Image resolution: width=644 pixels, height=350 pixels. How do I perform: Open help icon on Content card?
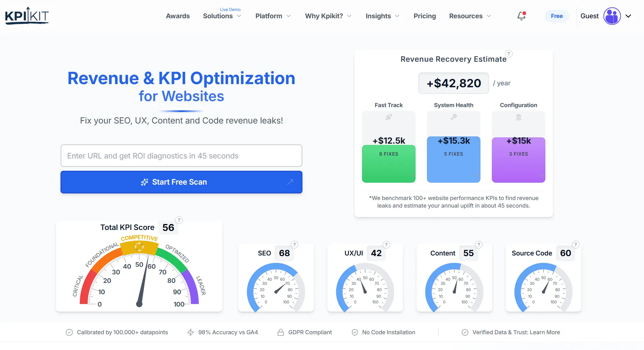[479, 245]
